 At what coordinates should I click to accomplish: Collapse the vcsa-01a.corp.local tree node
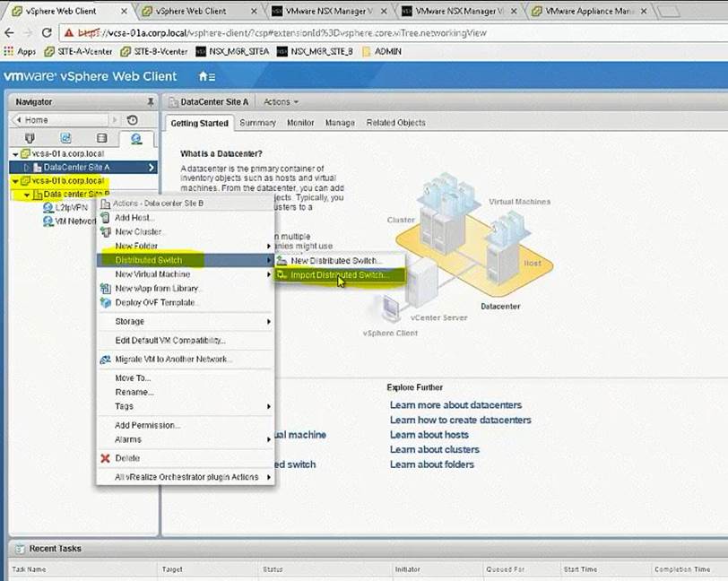15,153
